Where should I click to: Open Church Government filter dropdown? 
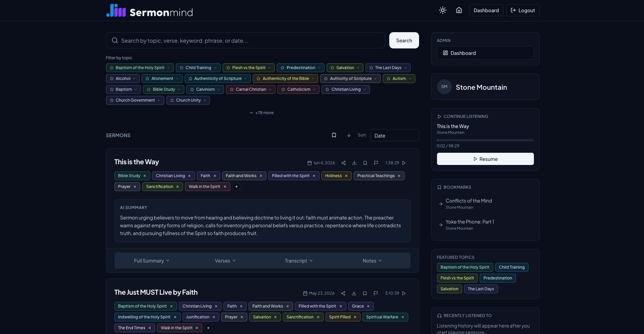pyautogui.click(x=159, y=100)
